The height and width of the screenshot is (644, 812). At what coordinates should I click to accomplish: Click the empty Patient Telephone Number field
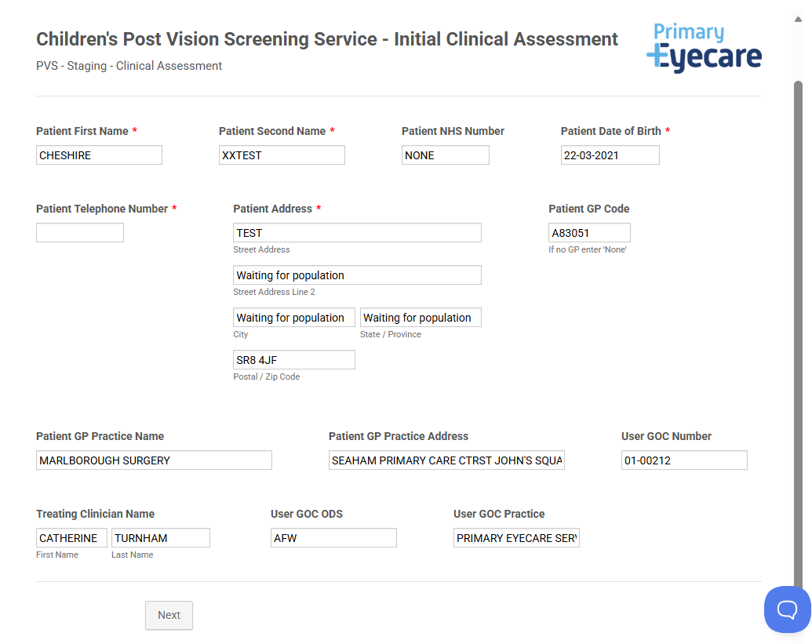tap(80, 232)
